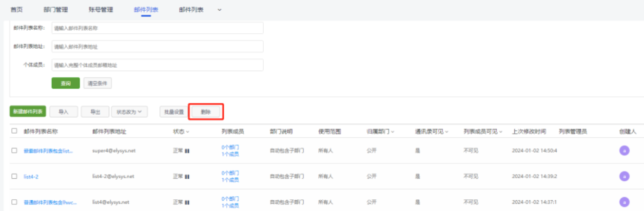The image size is (644, 211).
Task: Go to the 账号管理 tab
Action: tap(101, 10)
